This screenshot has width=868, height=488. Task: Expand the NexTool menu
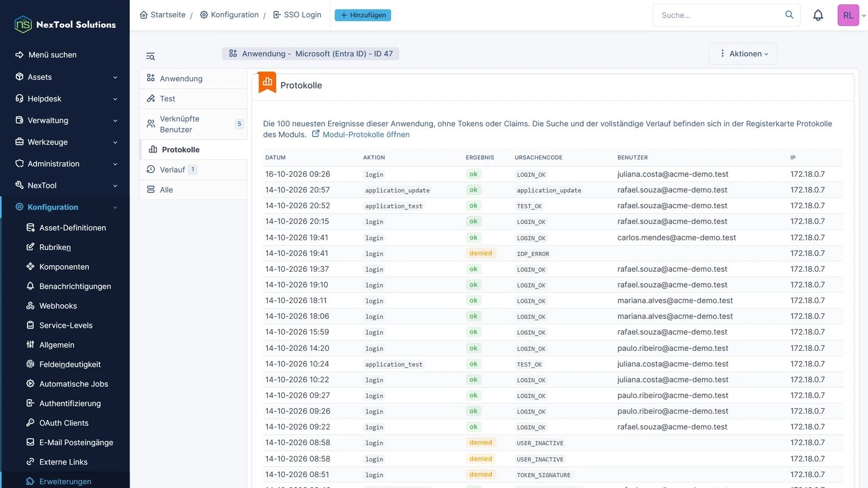pyautogui.click(x=66, y=185)
